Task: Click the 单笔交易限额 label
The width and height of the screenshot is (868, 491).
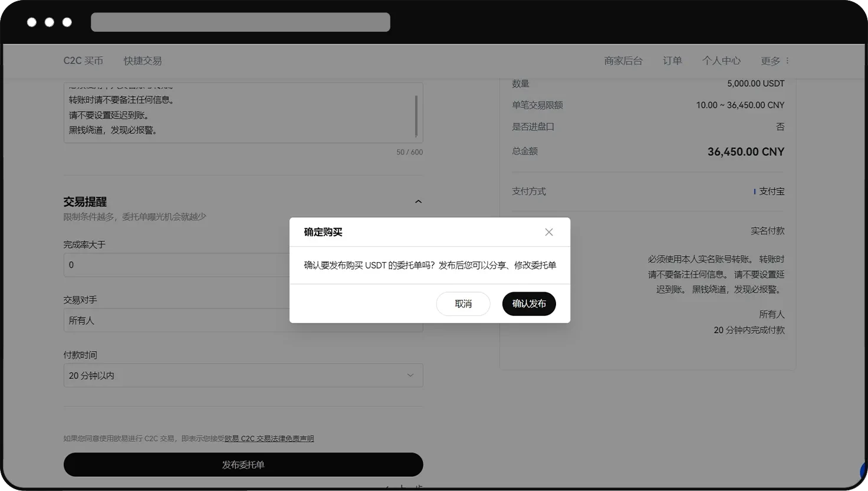Action: [x=537, y=105]
